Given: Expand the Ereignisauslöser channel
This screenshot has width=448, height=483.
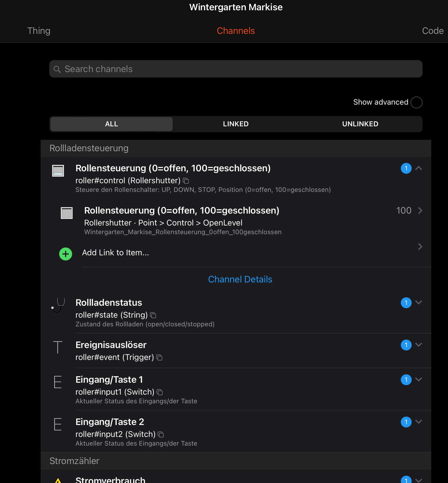Looking at the screenshot, I should pos(419,345).
